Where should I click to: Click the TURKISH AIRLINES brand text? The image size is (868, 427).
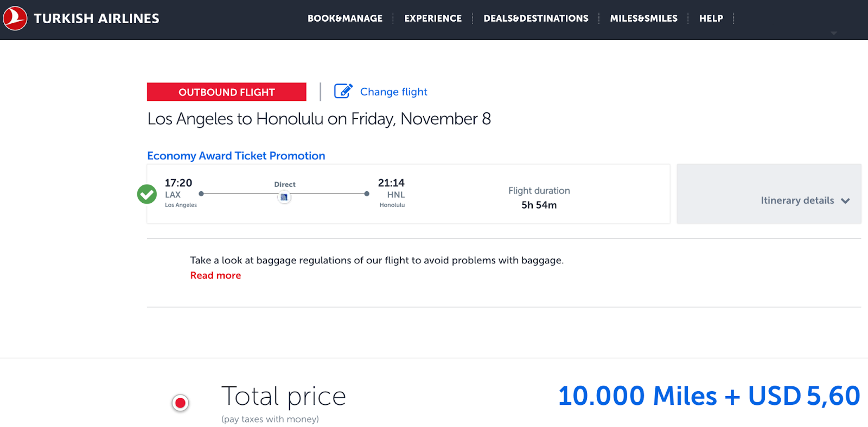[x=97, y=18]
